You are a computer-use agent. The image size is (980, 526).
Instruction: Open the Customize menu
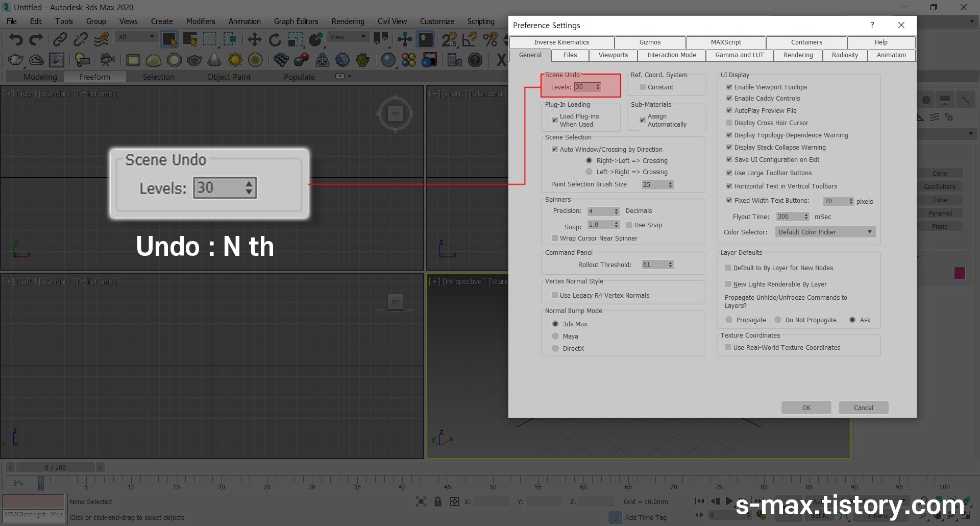437,21
